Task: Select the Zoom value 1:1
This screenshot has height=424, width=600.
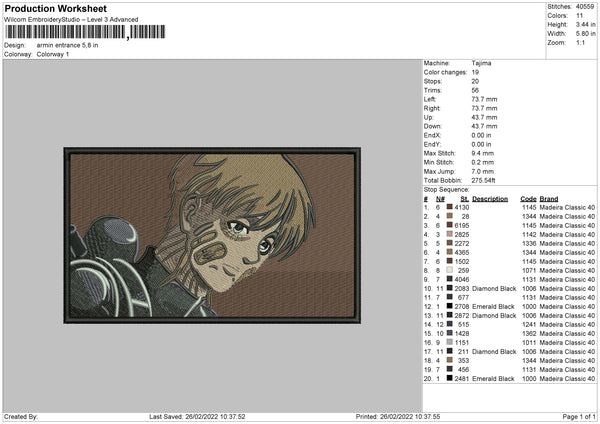Action: coord(580,42)
